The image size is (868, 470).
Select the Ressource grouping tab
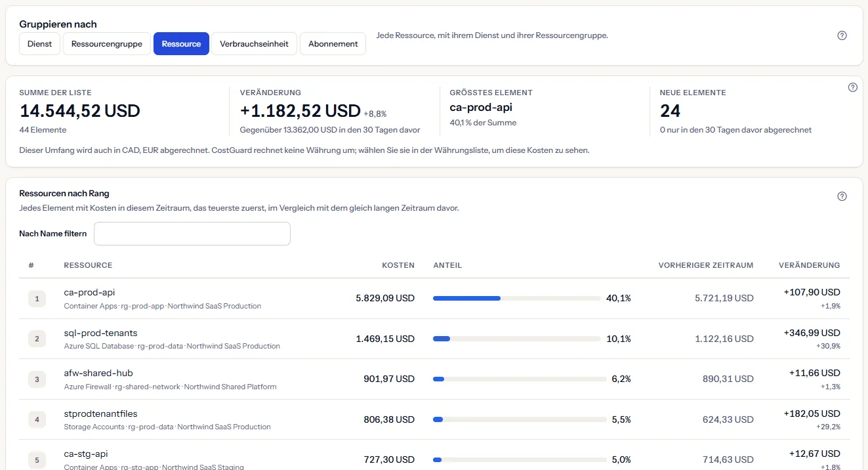[x=181, y=44]
